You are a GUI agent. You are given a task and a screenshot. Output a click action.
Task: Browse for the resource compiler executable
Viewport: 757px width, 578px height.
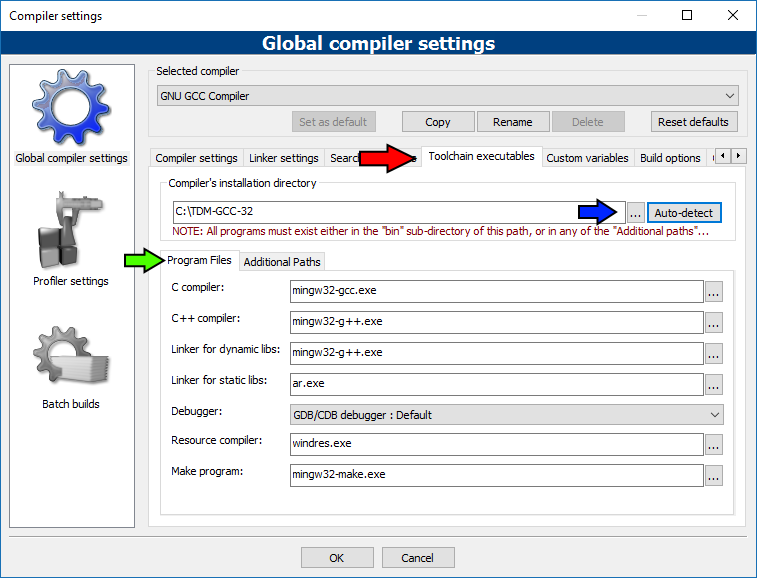713,444
